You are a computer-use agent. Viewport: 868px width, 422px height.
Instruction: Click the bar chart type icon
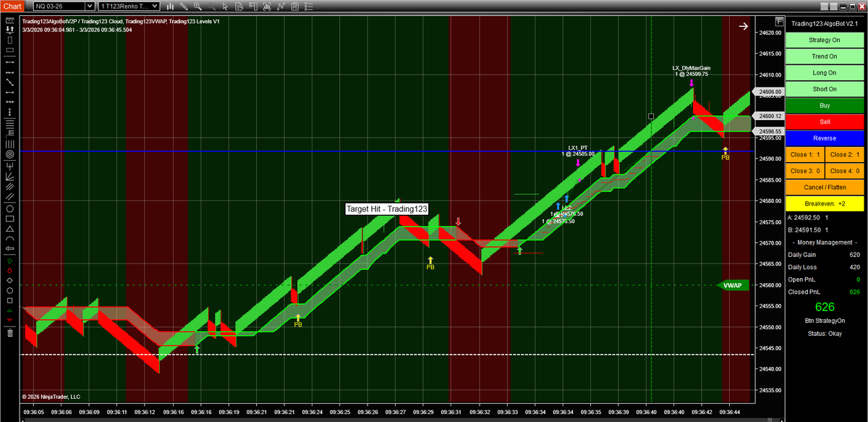pyautogui.click(x=171, y=6)
